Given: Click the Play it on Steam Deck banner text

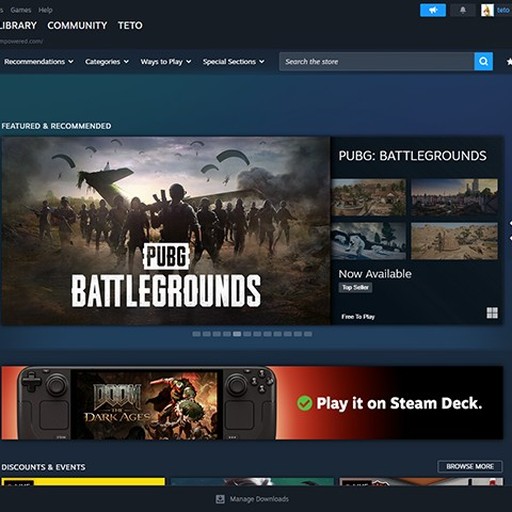Looking at the screenshot, I should click(x=399, y=403).
